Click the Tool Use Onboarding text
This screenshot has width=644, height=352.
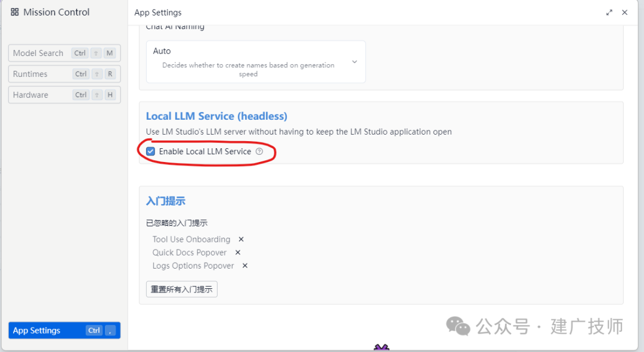[191, 239]
